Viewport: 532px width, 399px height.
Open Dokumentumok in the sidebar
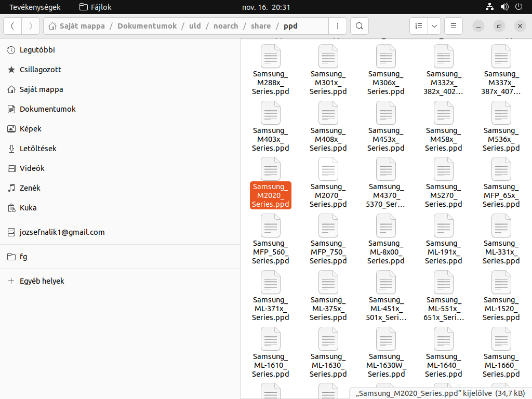pos(120,109)
